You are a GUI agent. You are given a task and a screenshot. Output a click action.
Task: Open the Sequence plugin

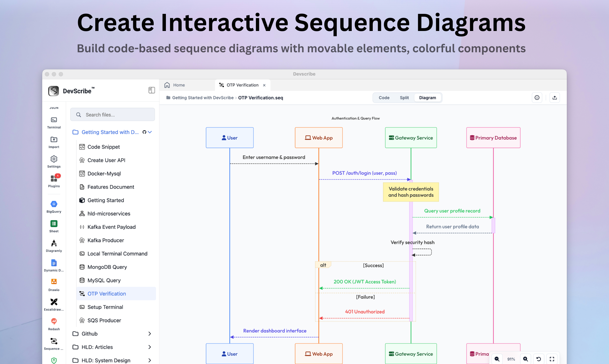(x=54, y=344)
